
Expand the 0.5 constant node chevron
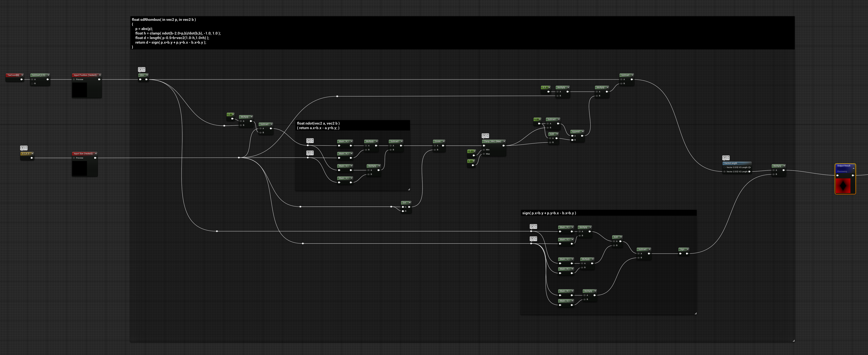tap(549, 88)
